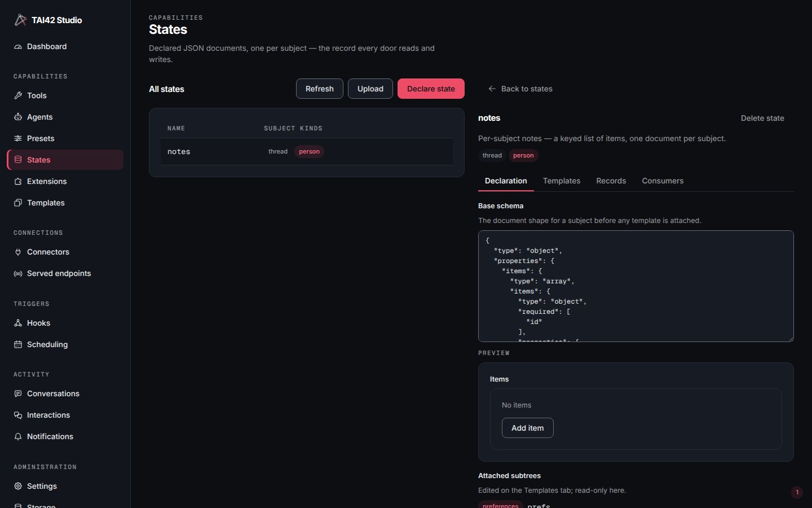Click the notes state heading
The height and width of the screenshot is (508, 812).
coord(489,119)
